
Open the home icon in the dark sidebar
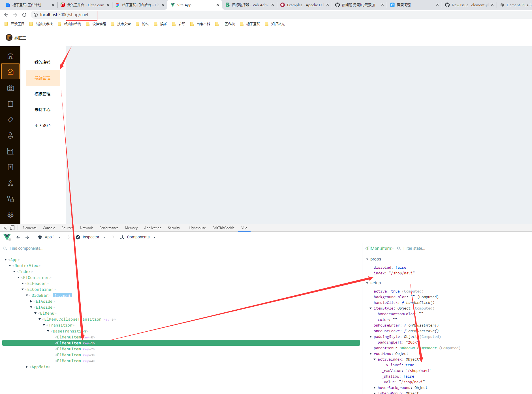[10, 56]
